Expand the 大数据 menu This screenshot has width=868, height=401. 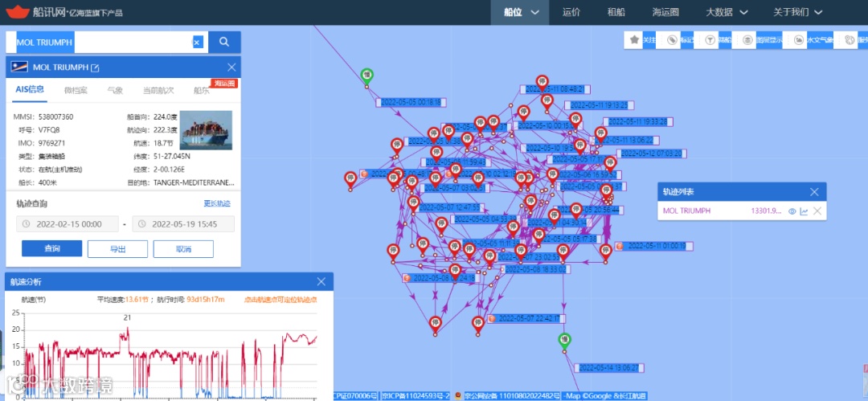[726, 12]
